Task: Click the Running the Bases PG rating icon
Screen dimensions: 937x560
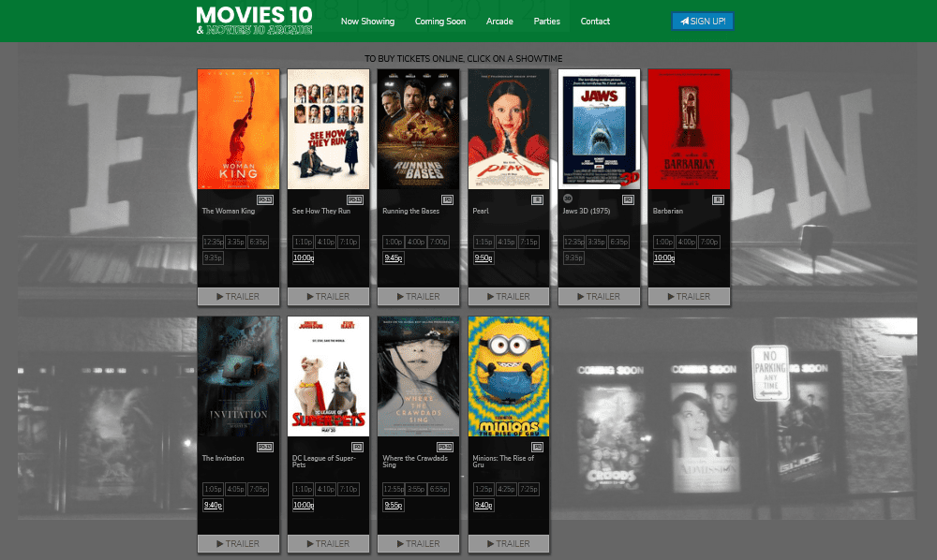Action: point(448,200)
